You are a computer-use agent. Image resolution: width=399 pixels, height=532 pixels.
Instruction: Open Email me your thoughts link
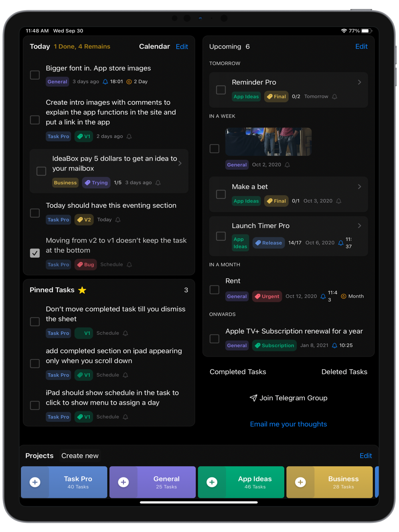288,424
